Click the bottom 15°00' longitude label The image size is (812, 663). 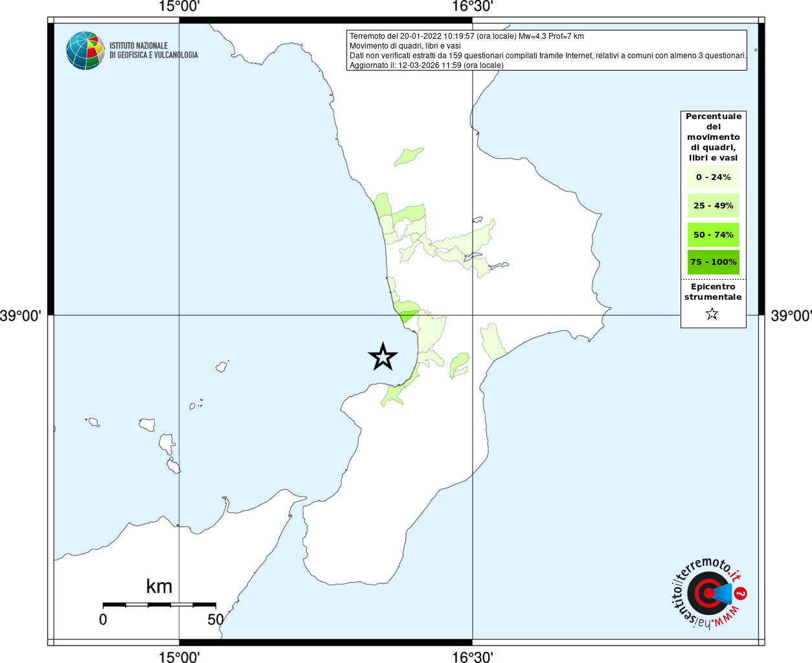[x=179, y=657]
